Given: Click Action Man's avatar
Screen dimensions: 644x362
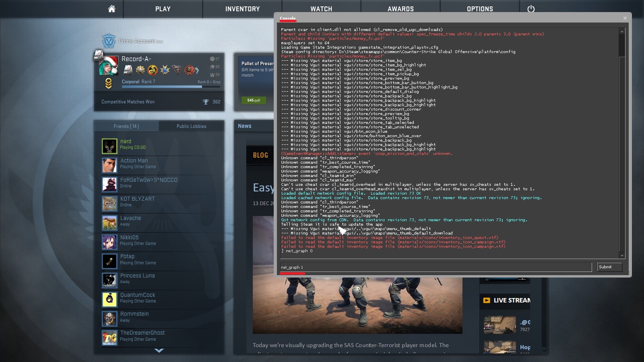Looking at the screenshot, I should pos(109,165).
